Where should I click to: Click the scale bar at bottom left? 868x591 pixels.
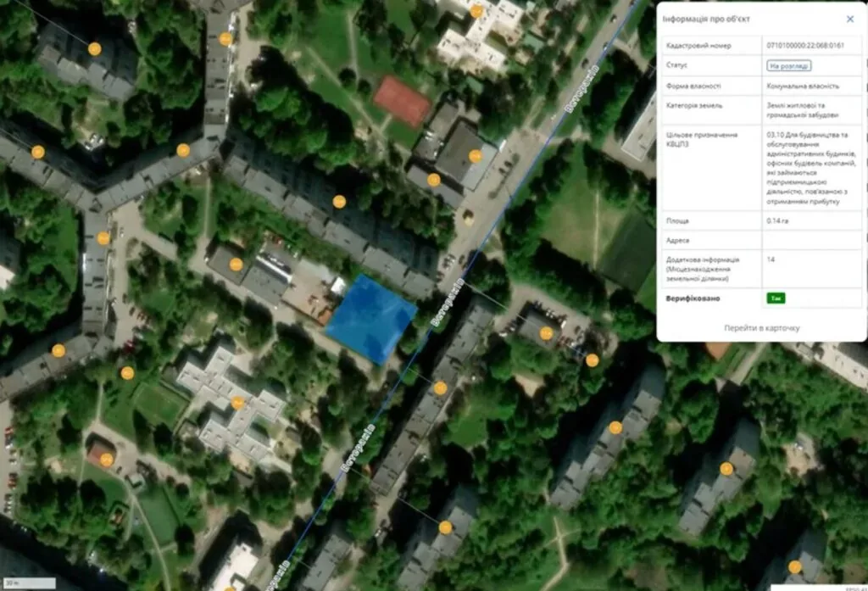pyautogui.click(x=30, y=583)
